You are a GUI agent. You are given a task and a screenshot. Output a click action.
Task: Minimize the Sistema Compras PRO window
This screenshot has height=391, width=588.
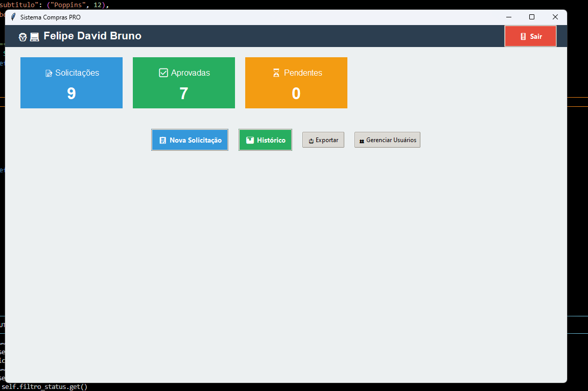(x=509, y=17)
